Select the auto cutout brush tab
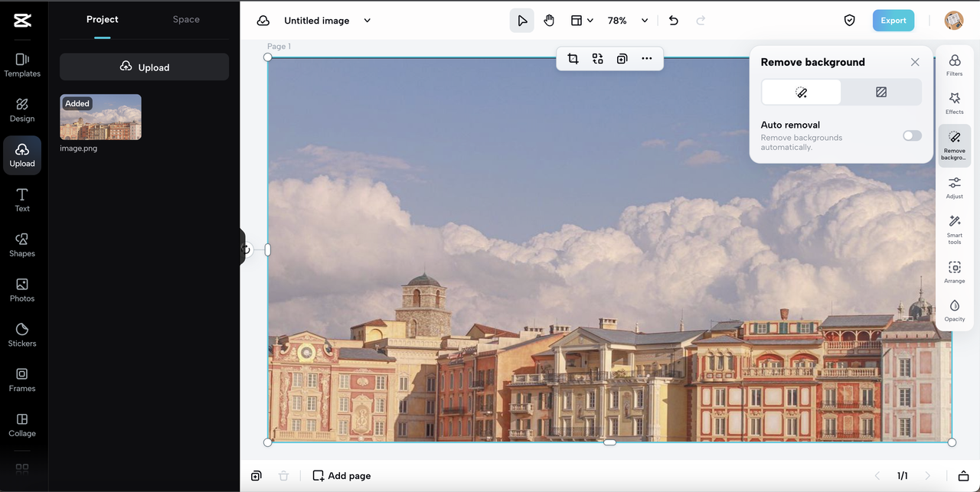The height and width of the screenshot is (492, 980). pos(802,93)
